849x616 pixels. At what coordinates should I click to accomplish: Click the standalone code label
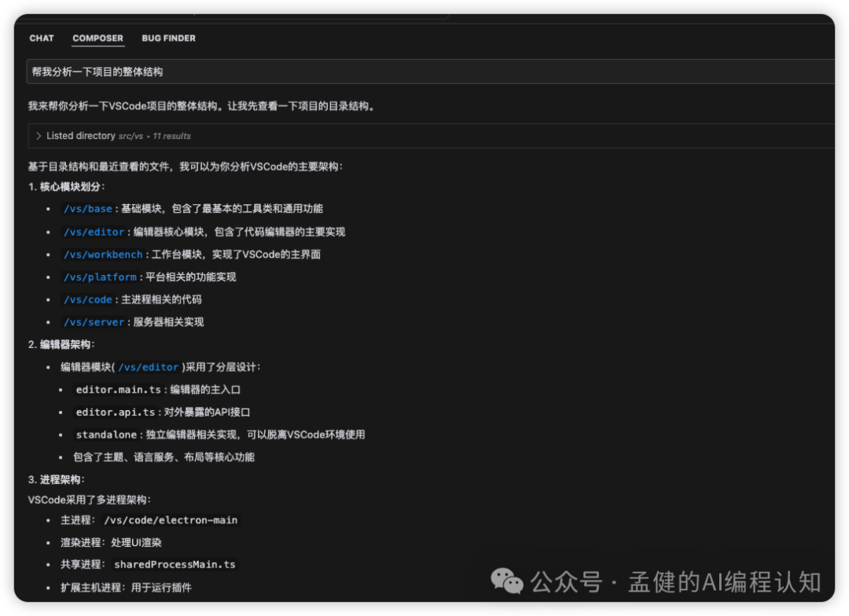[x=106, y=434]
